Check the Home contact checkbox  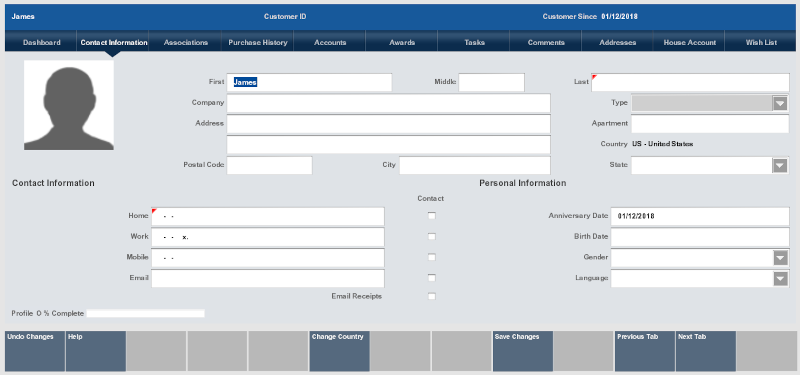(432, 216)
